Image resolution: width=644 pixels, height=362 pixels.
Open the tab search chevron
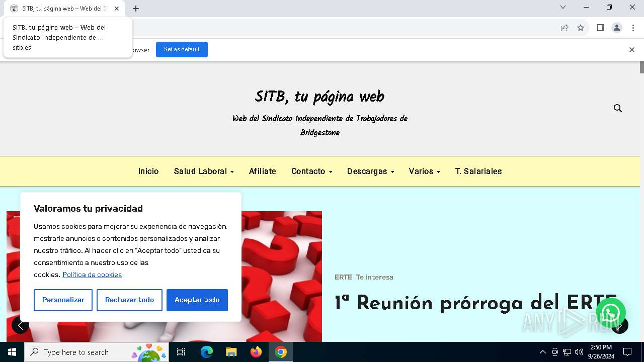pyautogui.click(x=563, y=8)
